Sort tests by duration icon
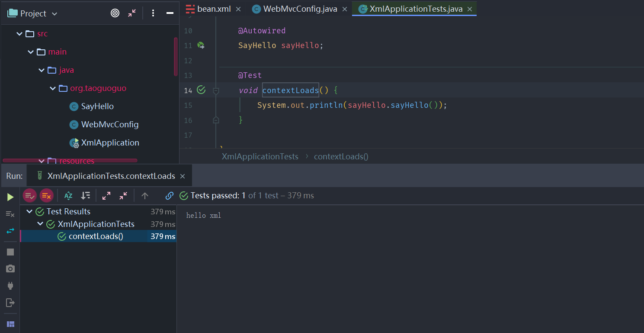Viewport: 644px width, 333px height. click(x=85, y=195)
